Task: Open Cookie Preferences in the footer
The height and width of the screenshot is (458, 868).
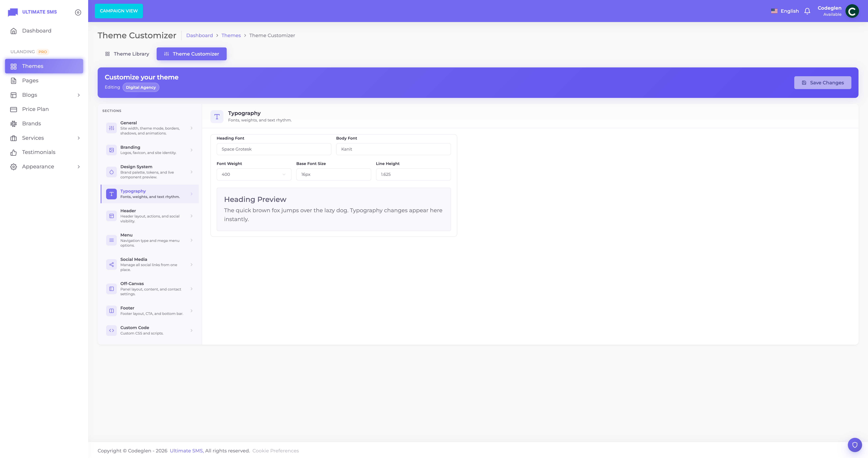Action: tap(275, 451)
